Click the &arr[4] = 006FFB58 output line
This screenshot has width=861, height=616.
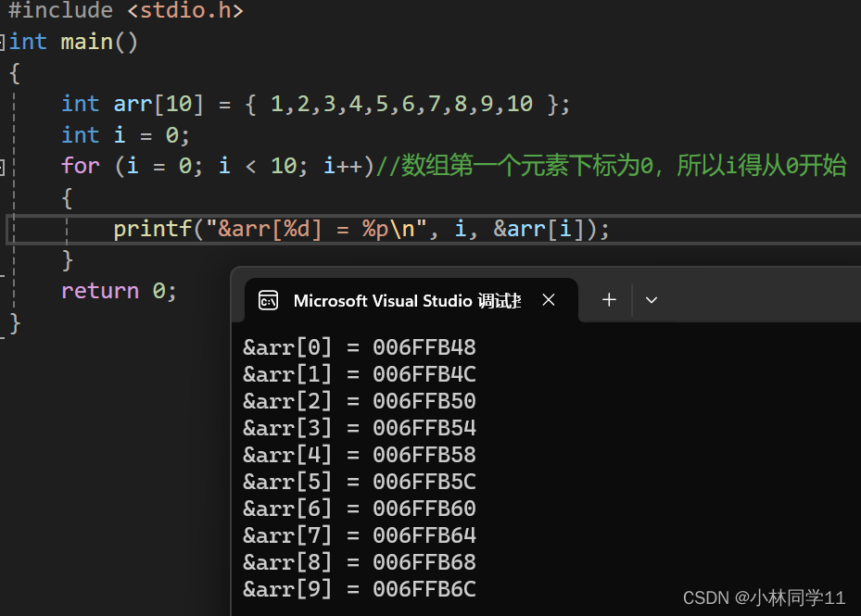coord(360,455)
